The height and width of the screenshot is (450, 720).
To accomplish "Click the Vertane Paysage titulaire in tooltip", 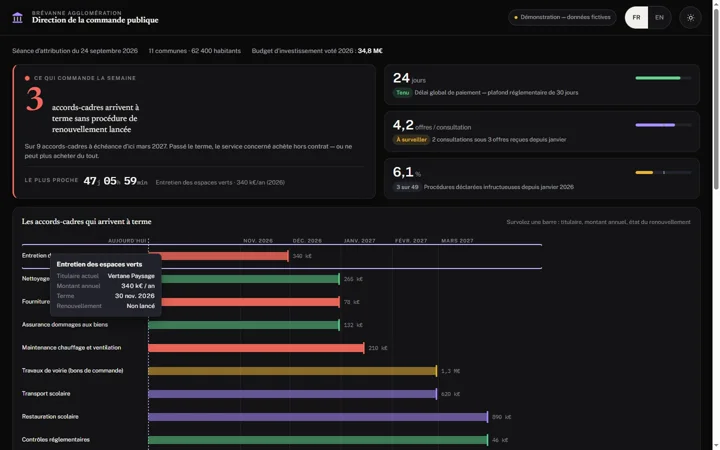I will pos(131,276).
